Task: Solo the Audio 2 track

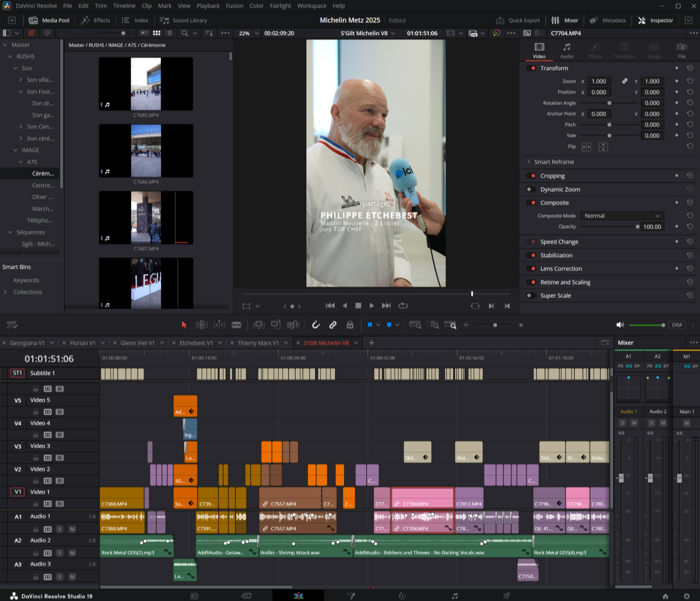Action: coord(60,553)
